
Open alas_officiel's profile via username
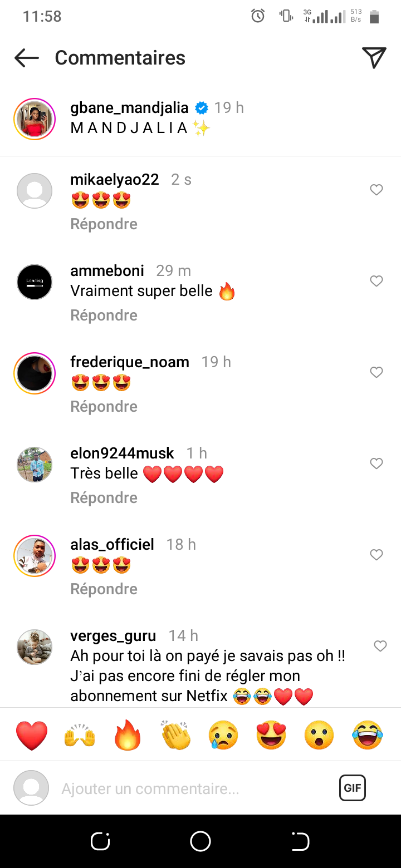pyautogui.click(x=112, y=545)
